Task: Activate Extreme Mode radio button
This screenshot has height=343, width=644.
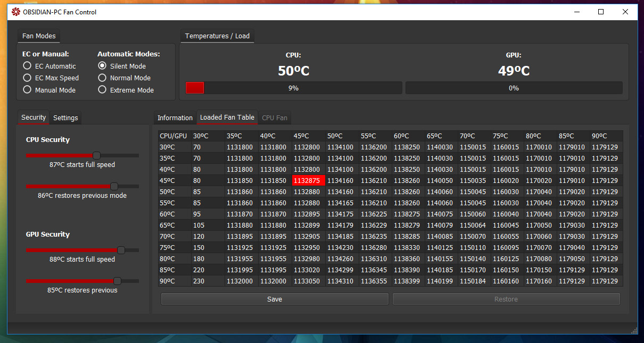Action: 102,90
